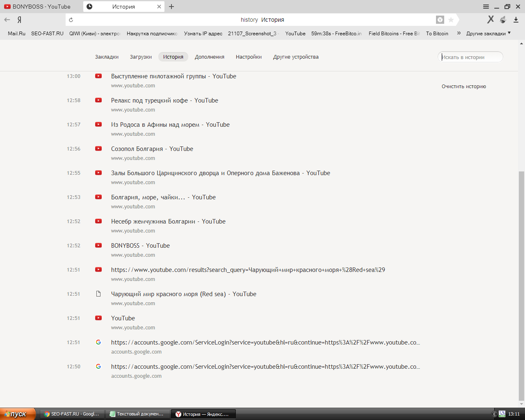Expand the system tray hidden icons arrow

(494, 414)
